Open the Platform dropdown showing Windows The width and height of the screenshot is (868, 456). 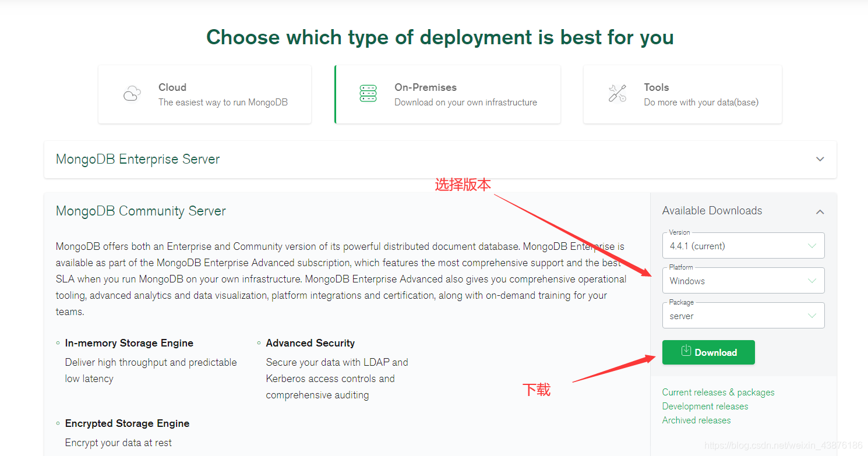pos(743,281)
